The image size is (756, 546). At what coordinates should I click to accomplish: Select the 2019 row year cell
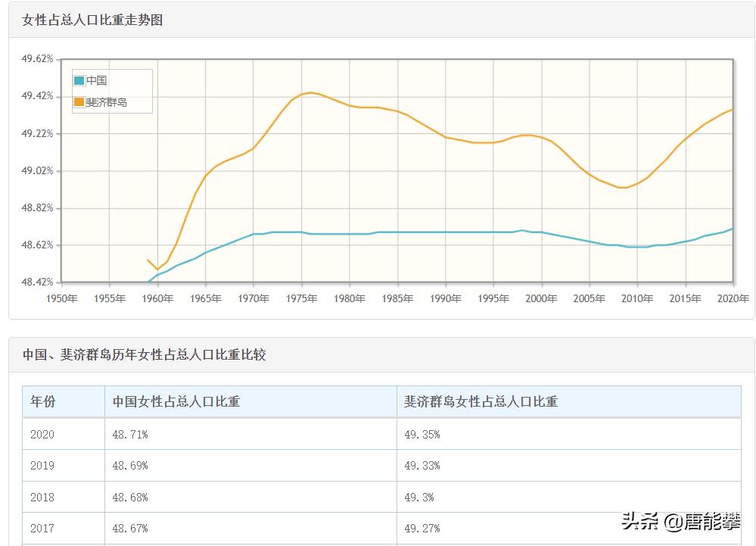(42, 466)
